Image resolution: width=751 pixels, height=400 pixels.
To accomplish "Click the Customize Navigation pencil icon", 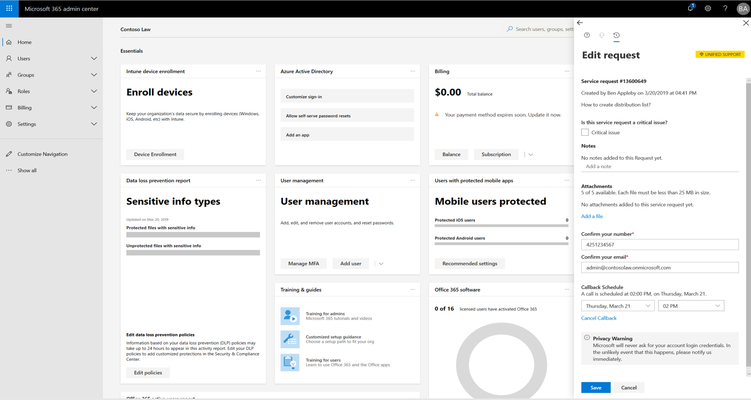I will click(x=9, y=154).
